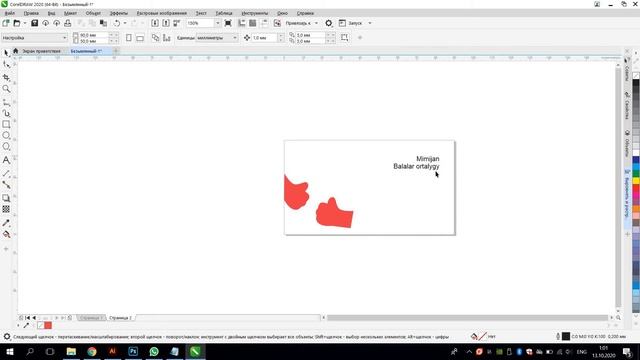Toggle the Current page layout button
The width and height of the screenshot is (640, 360).
[167, 38]
